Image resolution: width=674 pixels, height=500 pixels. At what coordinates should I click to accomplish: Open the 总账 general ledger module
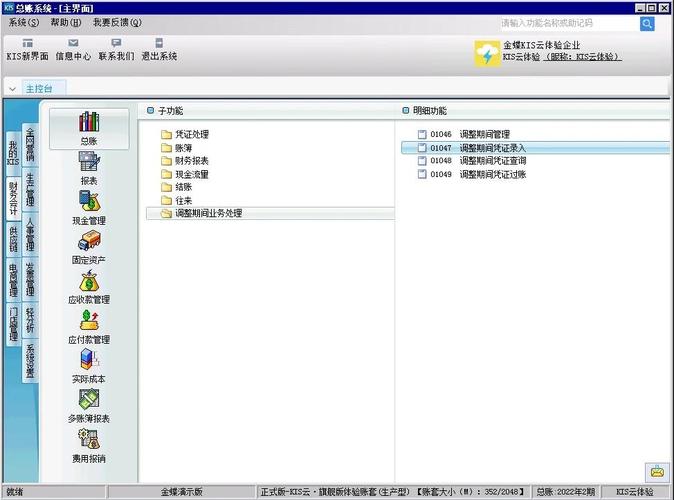click(x=89, y=128)
